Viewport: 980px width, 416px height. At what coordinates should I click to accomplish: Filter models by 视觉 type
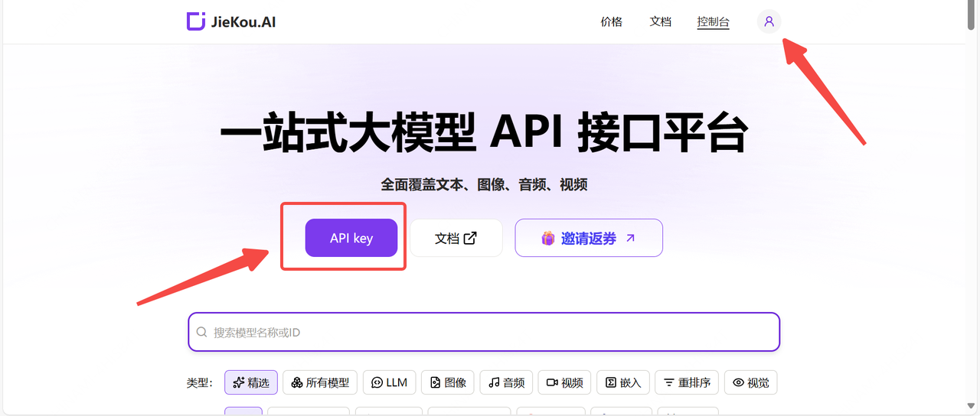click(750, 382)
